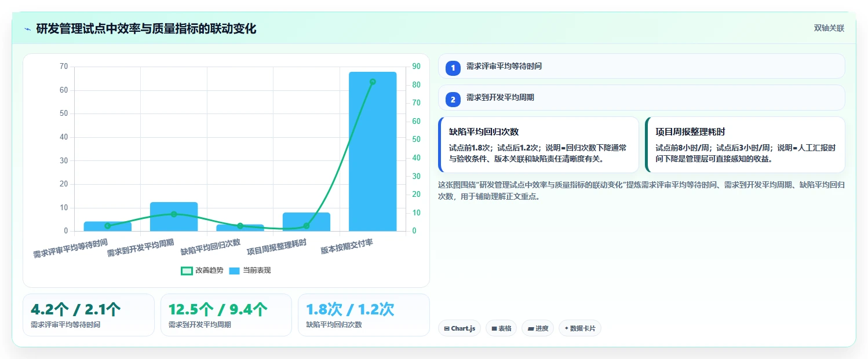Screen dimensions: 868x359
Task: Click the 双轴关联 label in header
Action: [x=829, y=28]
